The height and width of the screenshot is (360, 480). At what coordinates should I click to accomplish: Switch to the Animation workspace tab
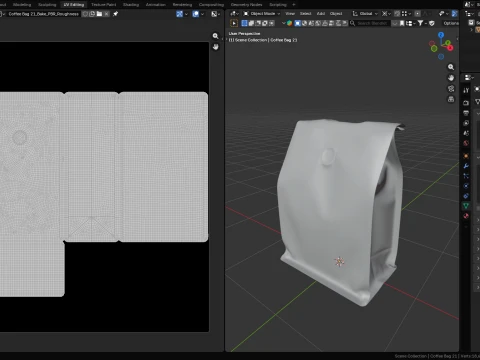point(156,5)
